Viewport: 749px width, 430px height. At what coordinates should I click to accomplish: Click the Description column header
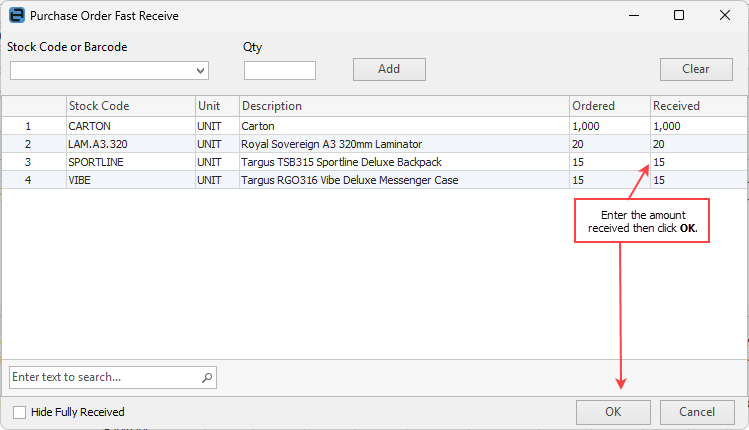coord(403,106)
